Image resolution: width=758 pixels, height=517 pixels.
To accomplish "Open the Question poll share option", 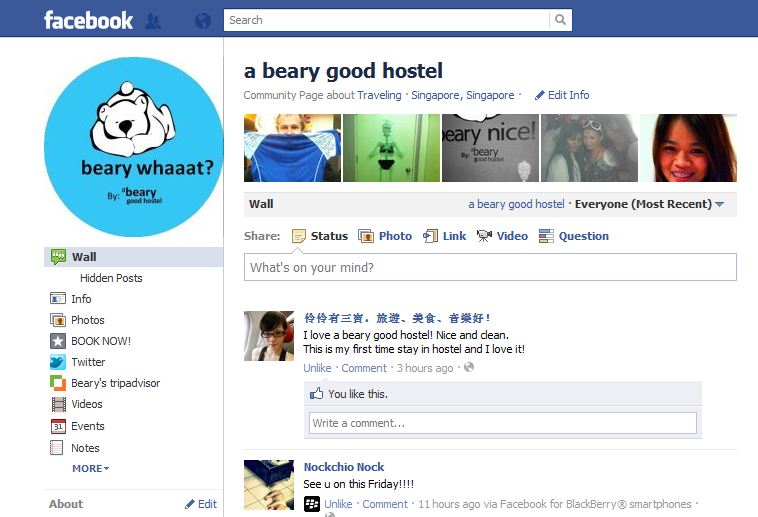I will (574, 236).
